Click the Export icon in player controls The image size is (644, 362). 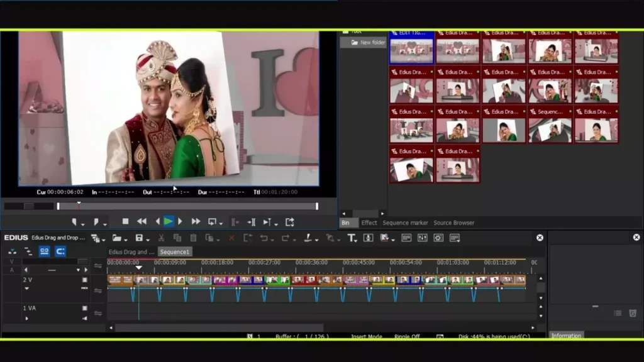(x=289, y=222)
